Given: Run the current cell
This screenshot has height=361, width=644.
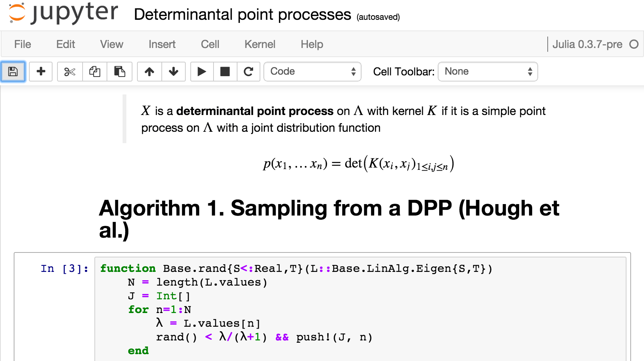Looking at the screenshot, I should 202,72.
